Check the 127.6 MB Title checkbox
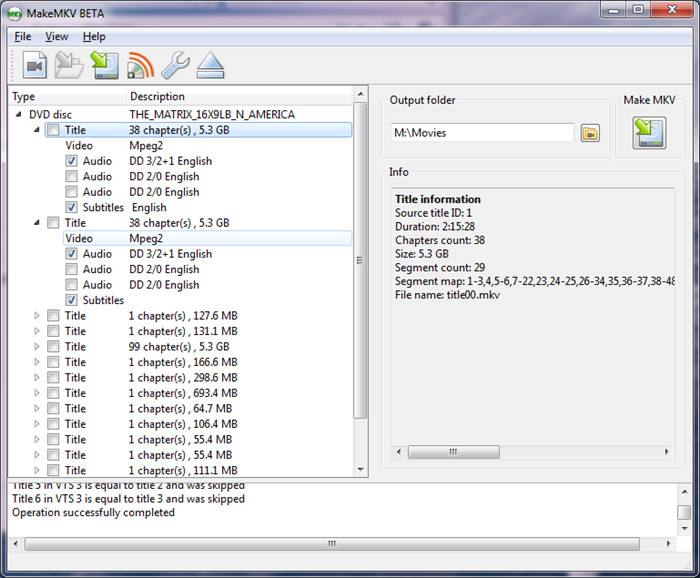This screenshot has width=700, height=578. (53, 316)
